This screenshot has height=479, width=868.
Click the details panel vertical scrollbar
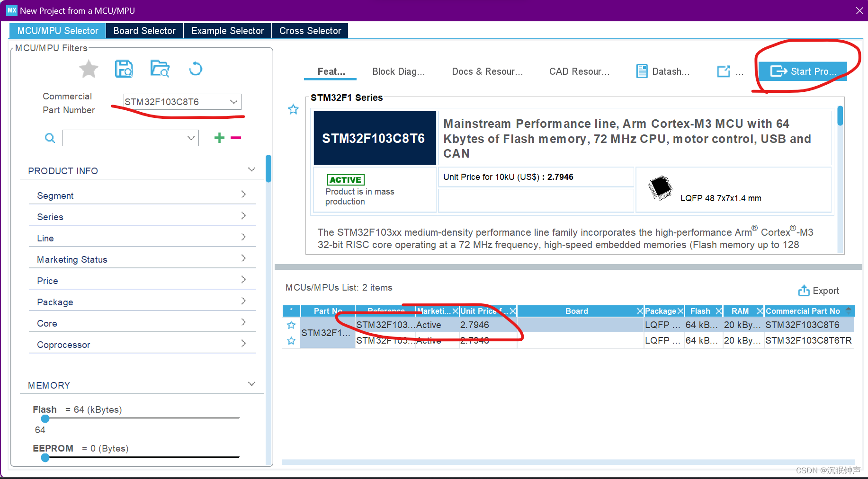click(841, 116)
